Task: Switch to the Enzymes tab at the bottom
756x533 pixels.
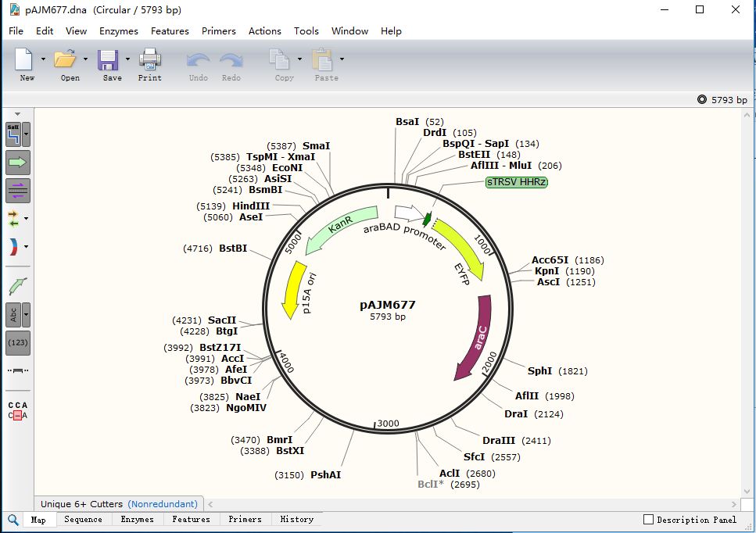Action: 138,520
